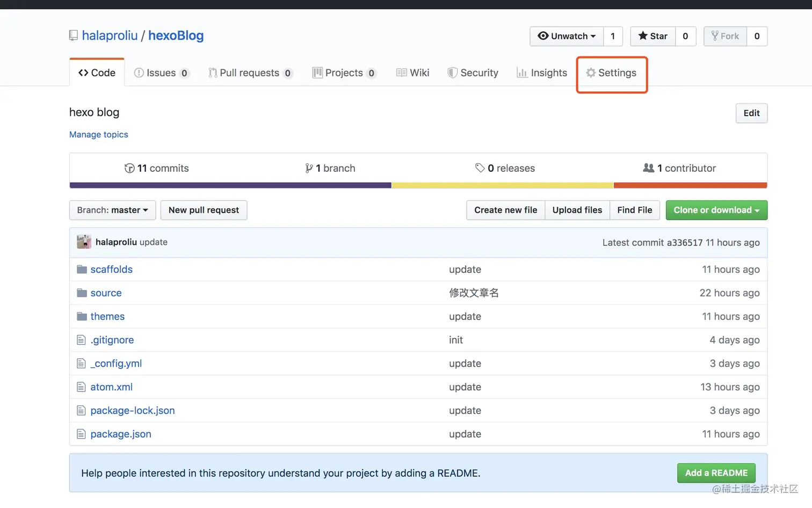The width and height of the screenshot is (812, 508).
Task: Open the halaproliu owner link
Action: [110, 35]
